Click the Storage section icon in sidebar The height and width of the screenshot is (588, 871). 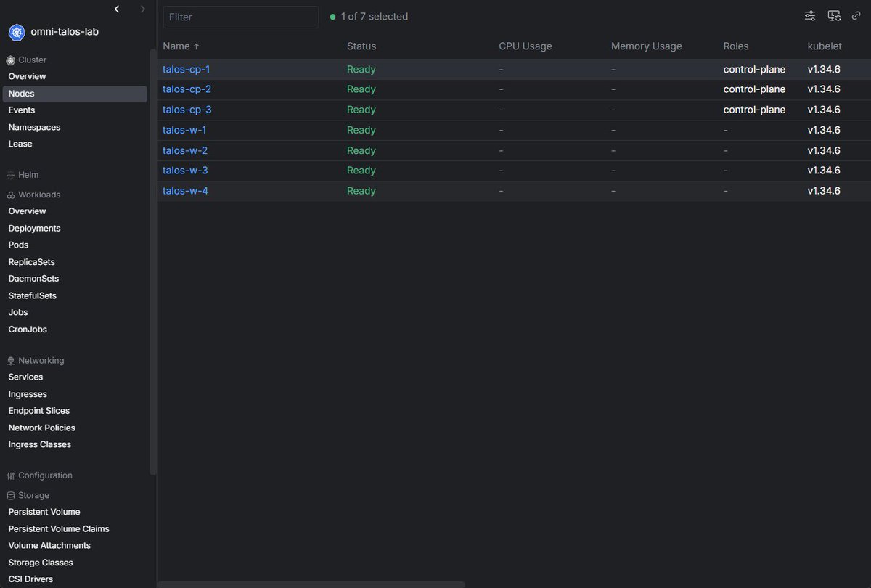coord(9,495)
